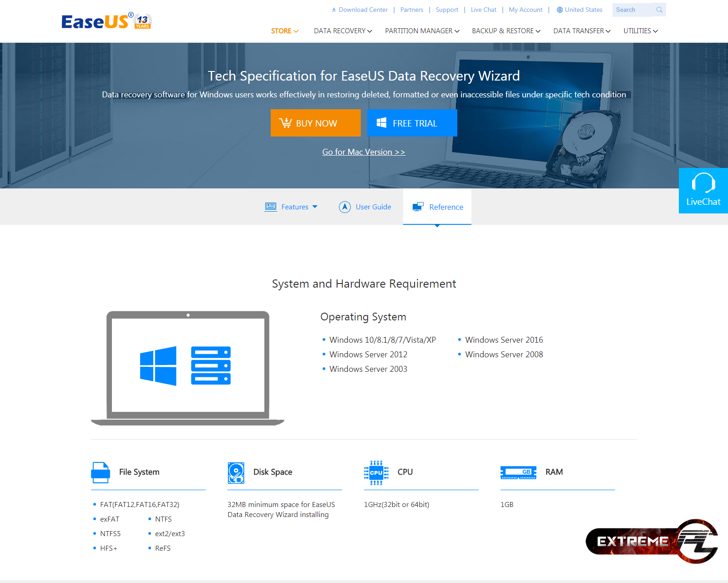Viewport: 728px width, 583px height.
Task: Click the 'FAT(FAT12,FAT16,FAT32)' entry
Action: coord(140,505)
